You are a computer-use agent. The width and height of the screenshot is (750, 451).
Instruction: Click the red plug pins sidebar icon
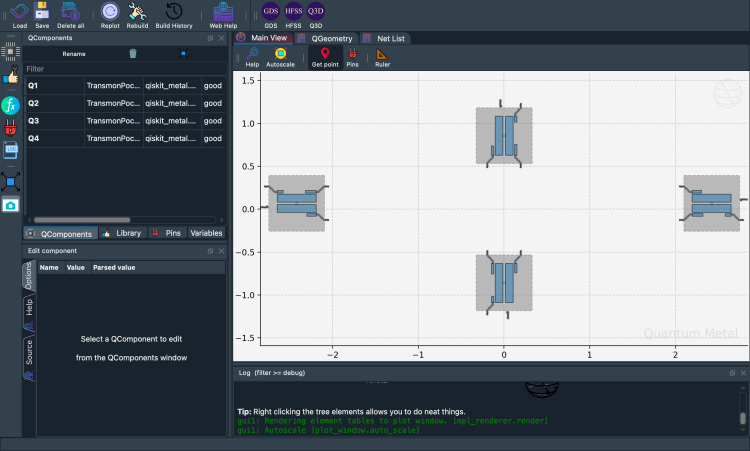click(x=11, y=128)
